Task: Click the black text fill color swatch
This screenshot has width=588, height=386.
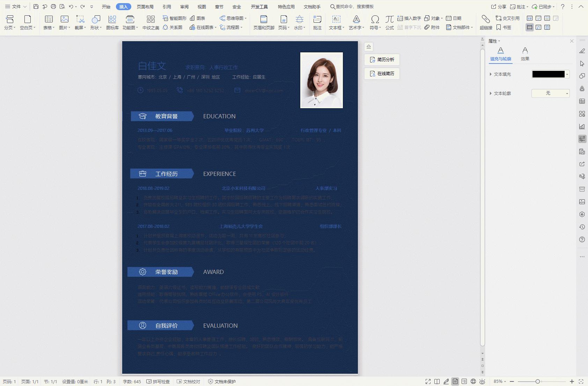Action: pyautogui.click(x=548, y=74)
